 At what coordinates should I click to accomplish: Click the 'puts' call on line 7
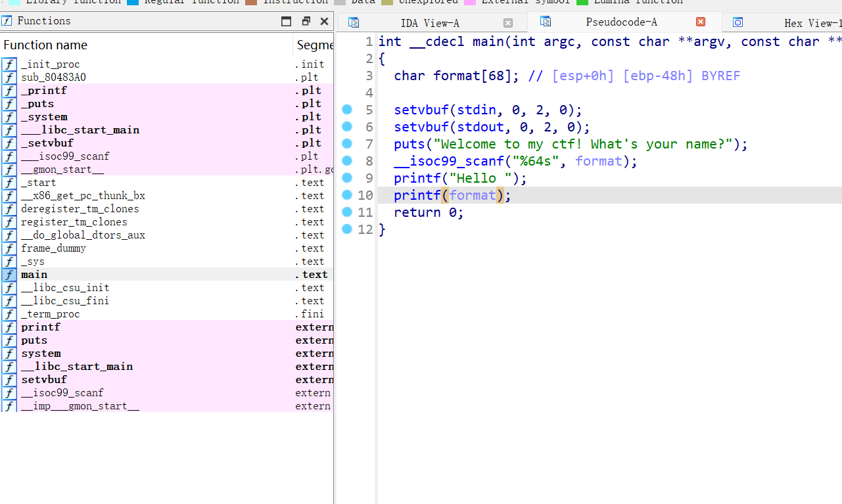tap(409, 145)
